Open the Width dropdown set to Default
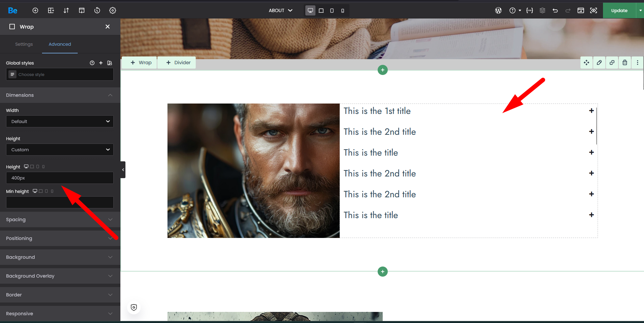Image resolution: width=644 pixels, height=323 pixels. (60, 121)
